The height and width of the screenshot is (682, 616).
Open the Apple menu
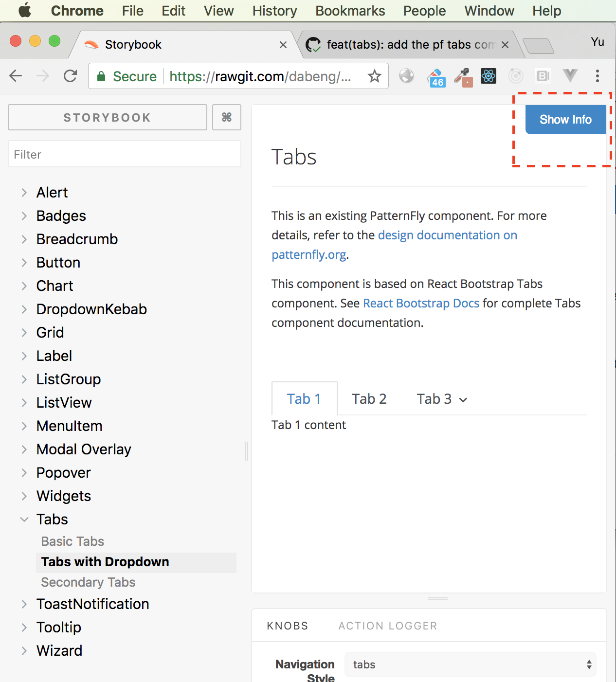coord(25,10)
